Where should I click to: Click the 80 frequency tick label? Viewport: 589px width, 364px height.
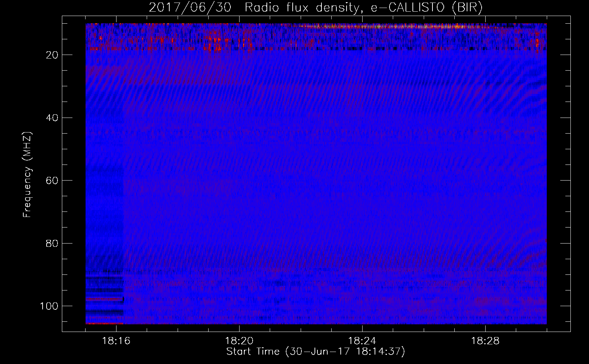(52, 243)
